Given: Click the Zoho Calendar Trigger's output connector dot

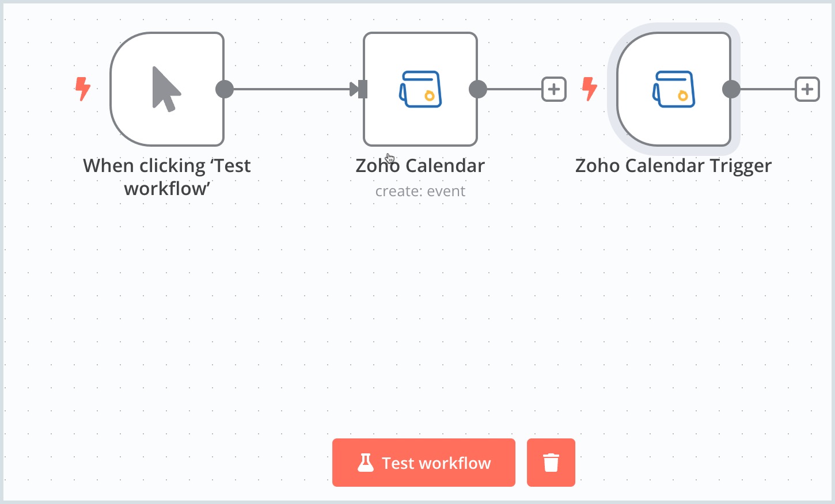Looking at the screenshot, I should tap(731, 89).
